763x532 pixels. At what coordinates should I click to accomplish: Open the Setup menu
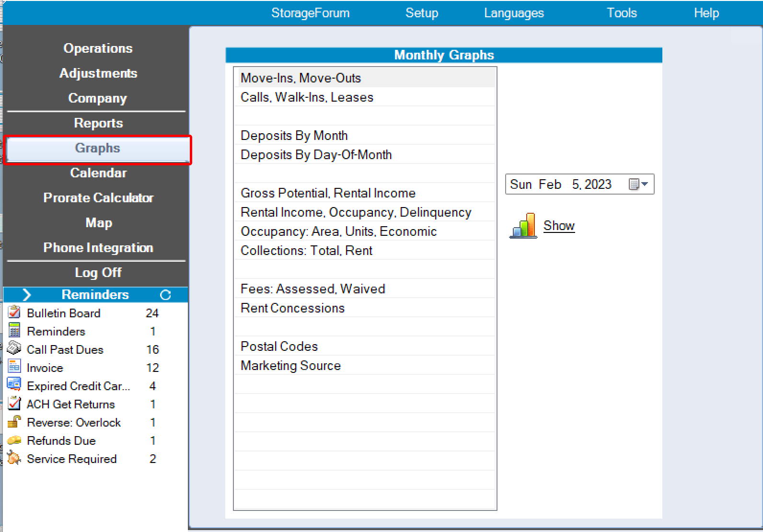coord(422,13)
